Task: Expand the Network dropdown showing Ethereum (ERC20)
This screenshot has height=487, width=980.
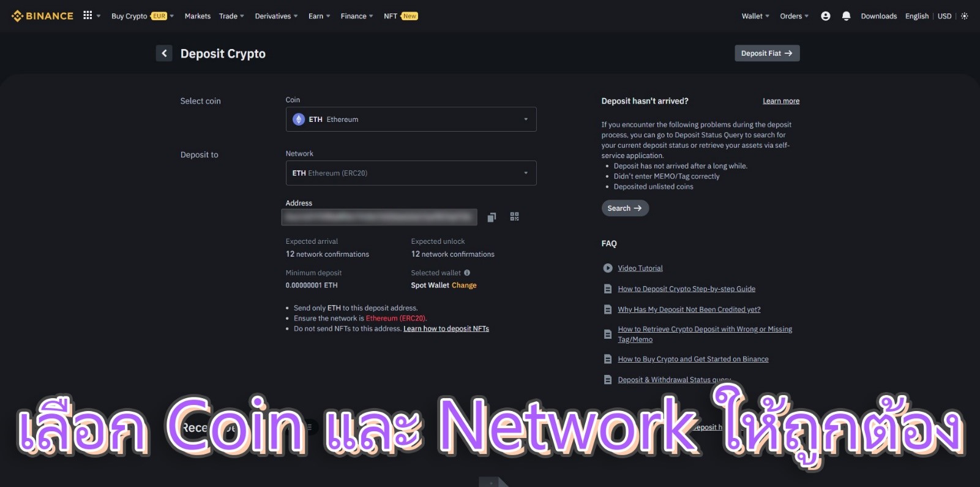Action: (411, 173)
